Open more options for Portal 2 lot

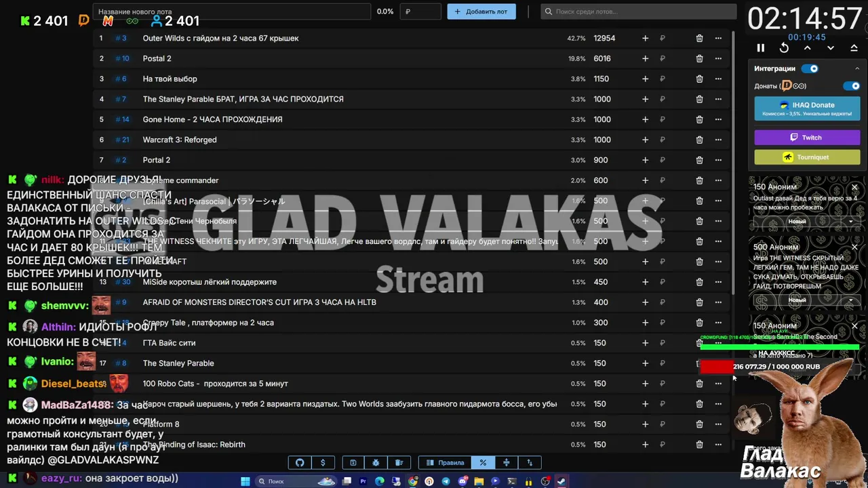click(x=718, y=161)
